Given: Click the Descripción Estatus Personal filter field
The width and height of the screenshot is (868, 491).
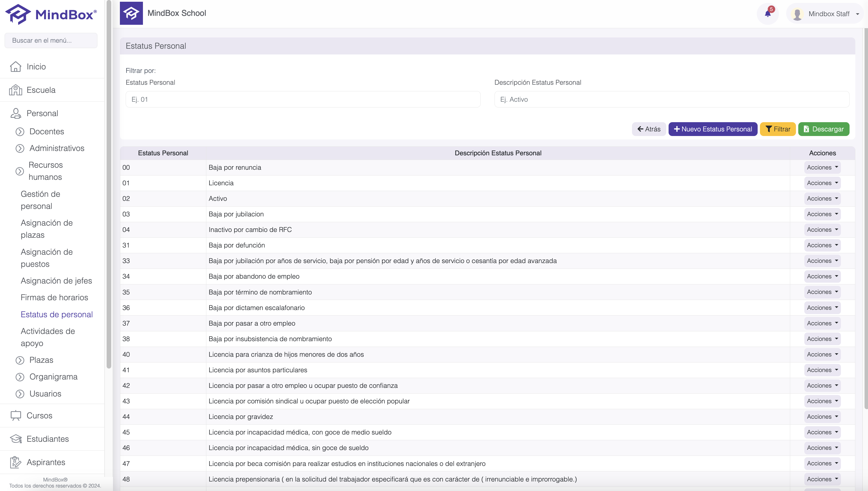Looking at the screenshot, I should [x=671, y=99].
